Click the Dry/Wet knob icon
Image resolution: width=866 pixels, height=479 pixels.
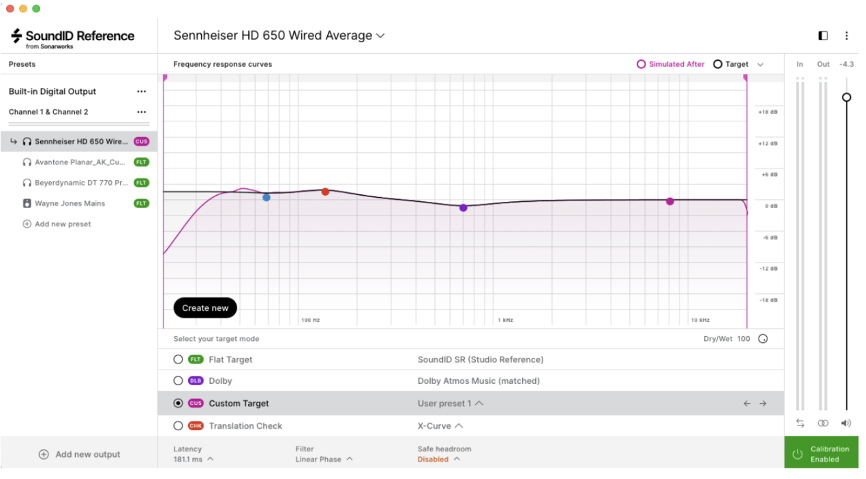pyautogui.click(x=763, y=339)
